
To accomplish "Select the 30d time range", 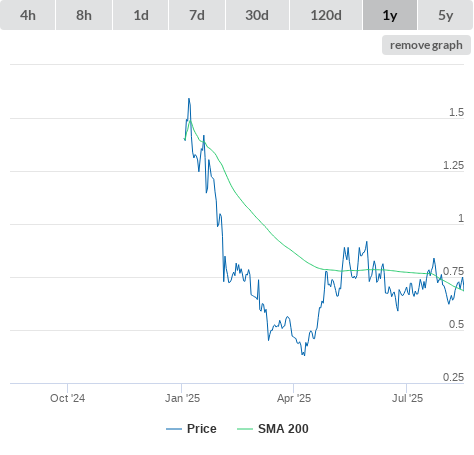I will (257, 15).
